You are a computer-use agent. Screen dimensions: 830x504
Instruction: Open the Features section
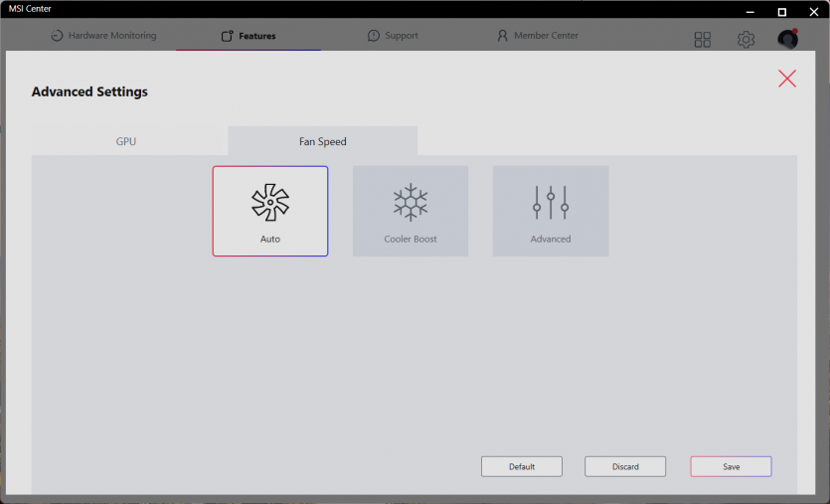coord(249,36)
